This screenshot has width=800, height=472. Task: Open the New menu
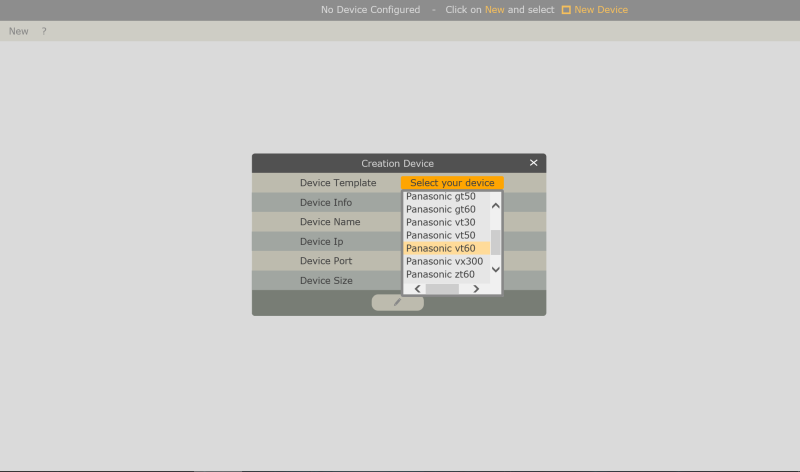(18, 31)
